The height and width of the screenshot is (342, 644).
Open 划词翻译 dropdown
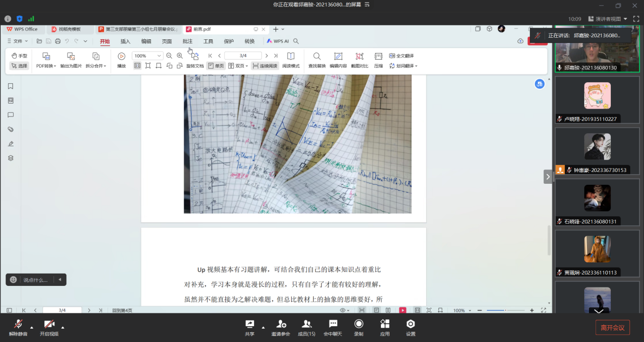(x=403, y=66)
